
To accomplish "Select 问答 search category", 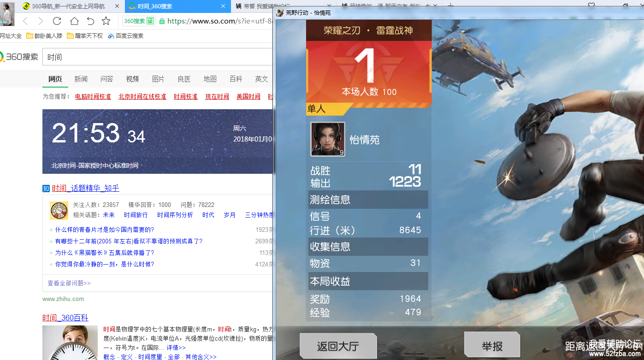I will tap(106, 79).
